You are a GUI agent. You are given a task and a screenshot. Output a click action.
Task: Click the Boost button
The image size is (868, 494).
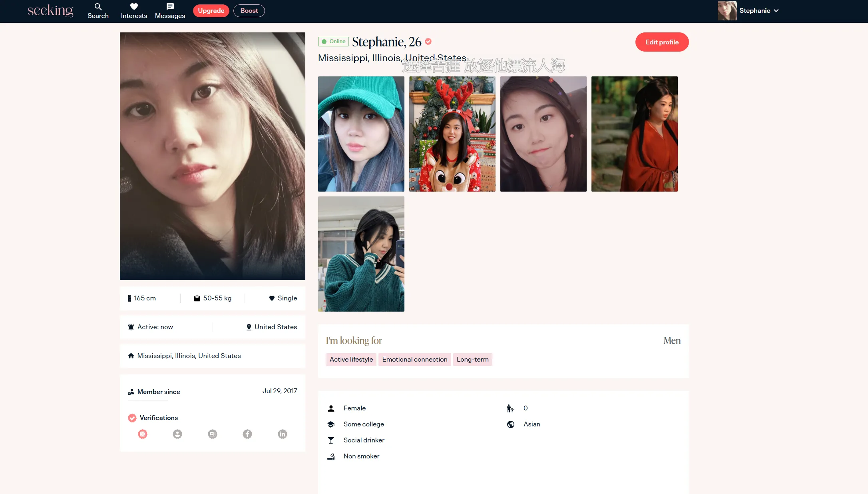click(x=249, y=11)
